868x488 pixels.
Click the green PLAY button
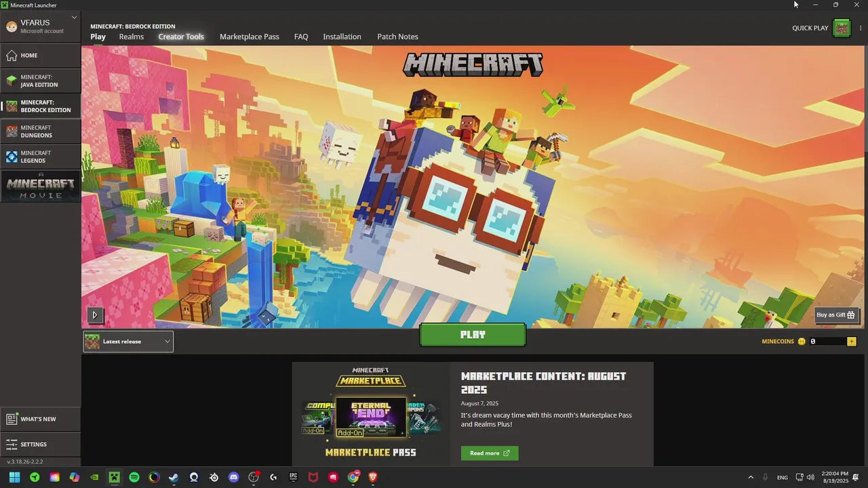[473, 335]
